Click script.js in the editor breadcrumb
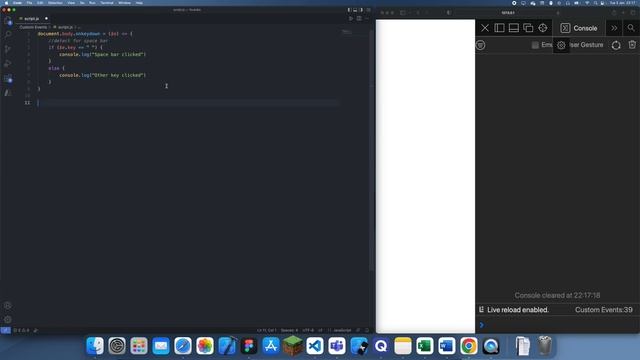Screen dimensions: 640x360 64,27
